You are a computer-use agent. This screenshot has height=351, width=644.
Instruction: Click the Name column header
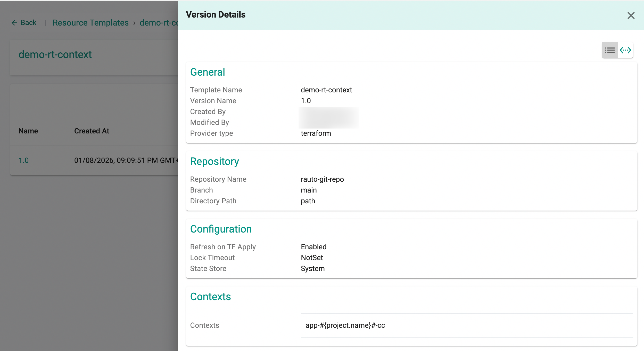(28, 131)
